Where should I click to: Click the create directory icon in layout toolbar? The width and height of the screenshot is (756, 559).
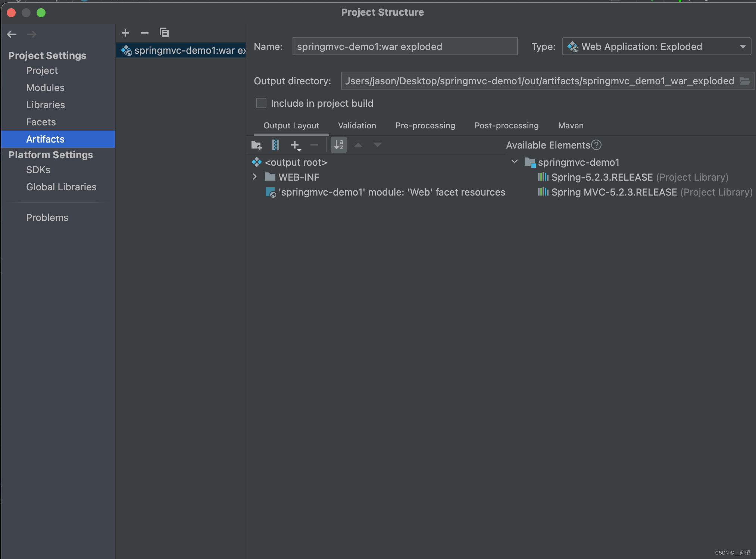pyautogui.click(x=256, y=145)
